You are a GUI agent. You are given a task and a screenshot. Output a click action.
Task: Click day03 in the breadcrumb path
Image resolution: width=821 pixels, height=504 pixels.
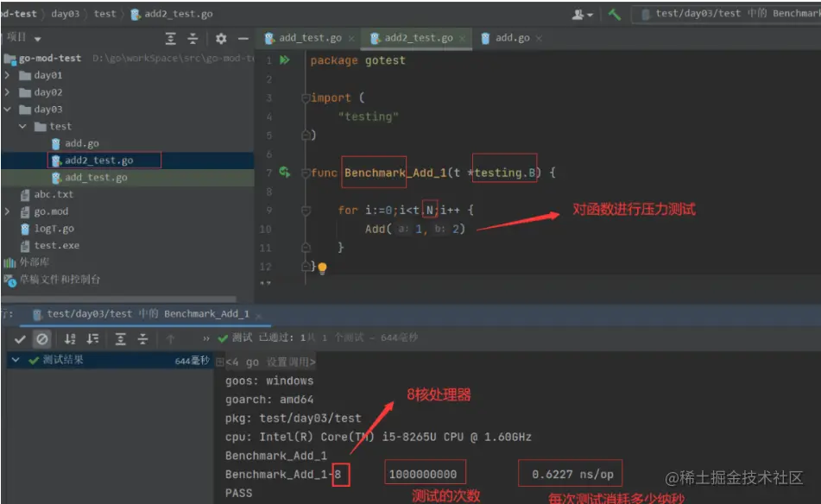65,14
